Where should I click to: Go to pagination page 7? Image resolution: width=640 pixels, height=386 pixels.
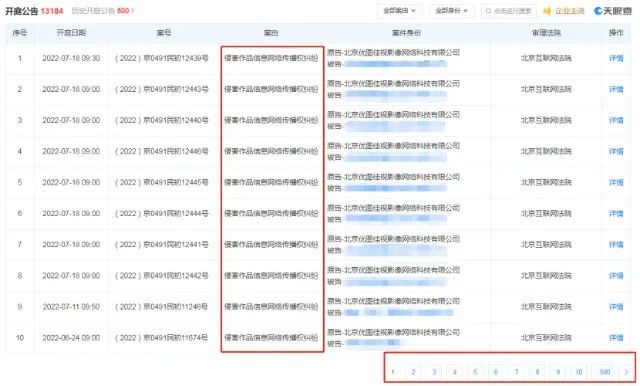516,372
